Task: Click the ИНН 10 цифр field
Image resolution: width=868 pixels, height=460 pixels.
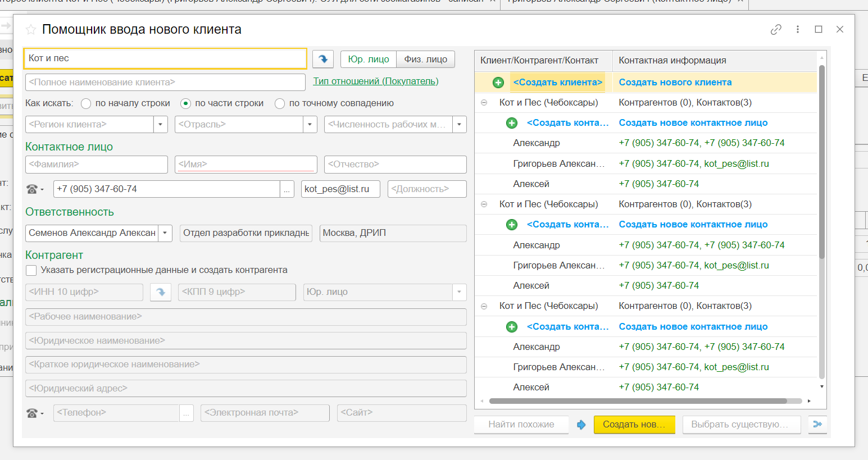Action: pyautogui.click(x=84, y=292)
